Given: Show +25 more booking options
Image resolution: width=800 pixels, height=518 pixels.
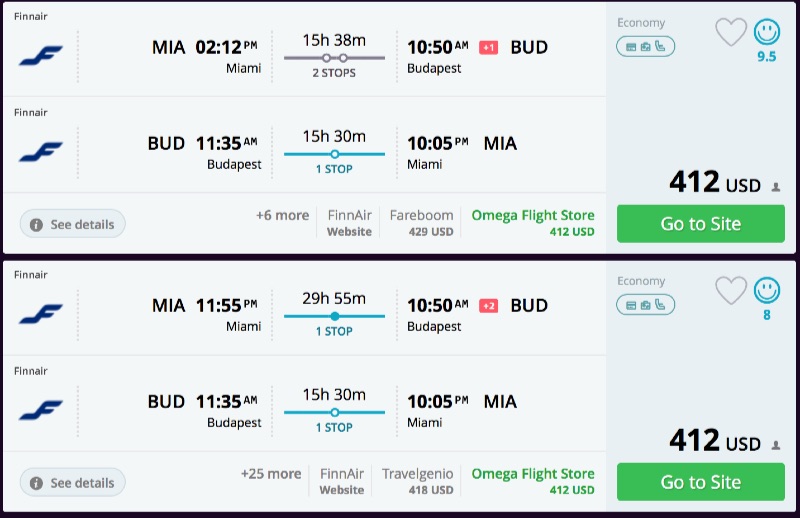Looking at the screenshot, I should (271, 473).
